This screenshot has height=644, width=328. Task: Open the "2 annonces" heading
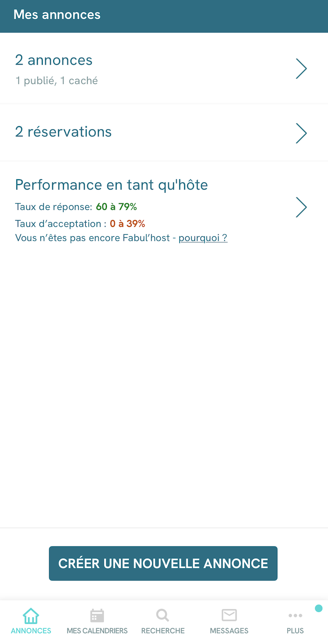pos(54,60)
